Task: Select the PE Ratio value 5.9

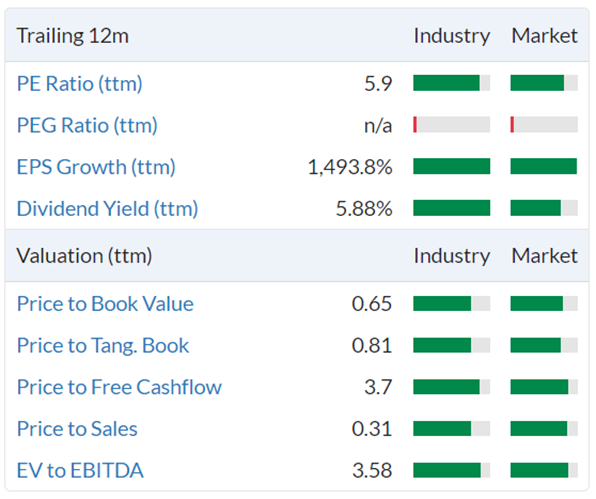Action: coord(378,84)
